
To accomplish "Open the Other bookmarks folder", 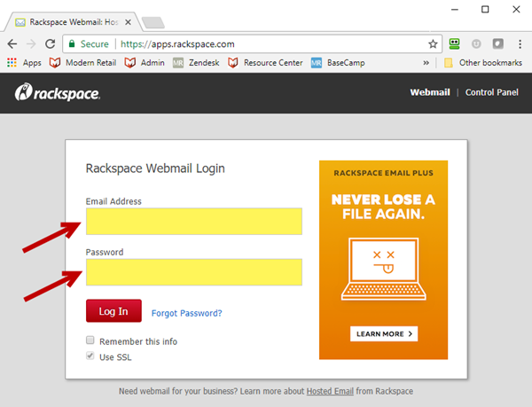I will click(483, 63).
